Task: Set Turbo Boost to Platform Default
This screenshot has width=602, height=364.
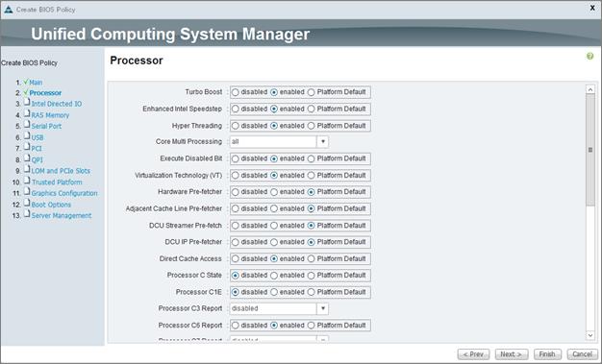Action: pyautogui.click(x=311, y=92)
